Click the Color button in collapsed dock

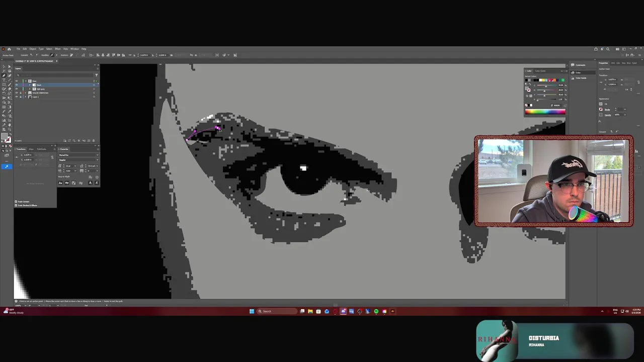[x=583, y=73]
